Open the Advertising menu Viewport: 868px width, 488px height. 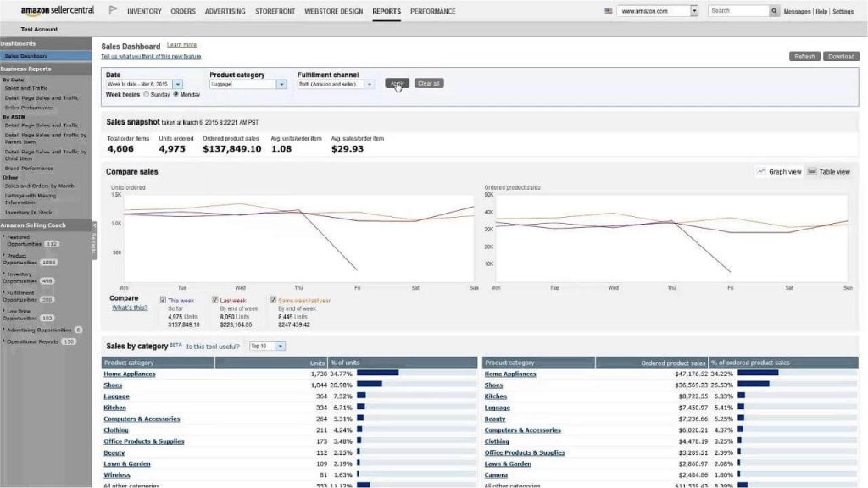tap(225, 11)
